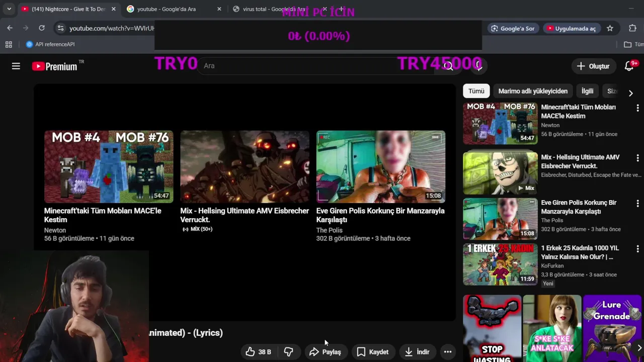Go forward in browser history
Image resolution: width=644 pixels, height=362 pixels.
point(26,28)
